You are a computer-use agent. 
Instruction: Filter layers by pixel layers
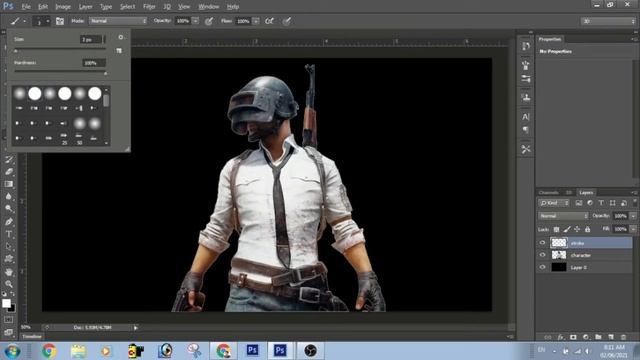pos(579,203)
